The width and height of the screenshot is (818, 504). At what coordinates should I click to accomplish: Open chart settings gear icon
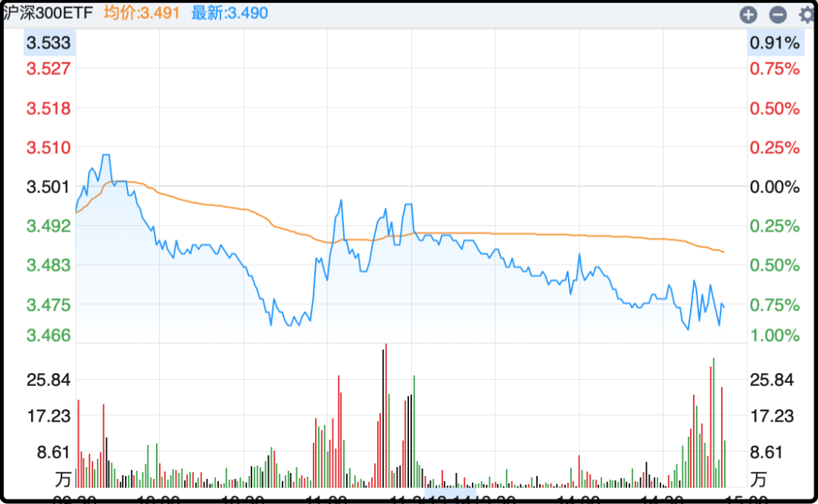806,14
